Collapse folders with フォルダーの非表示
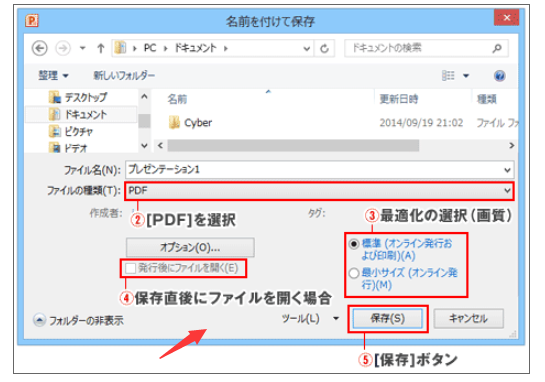The width and height of the screenshot is (545, 382). coord(79,320)
